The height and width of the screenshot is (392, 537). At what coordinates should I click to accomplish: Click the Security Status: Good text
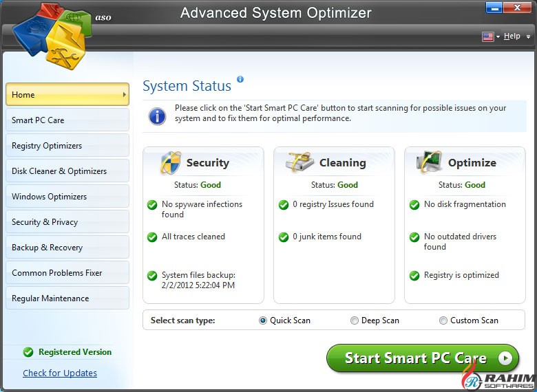point(198,185)
